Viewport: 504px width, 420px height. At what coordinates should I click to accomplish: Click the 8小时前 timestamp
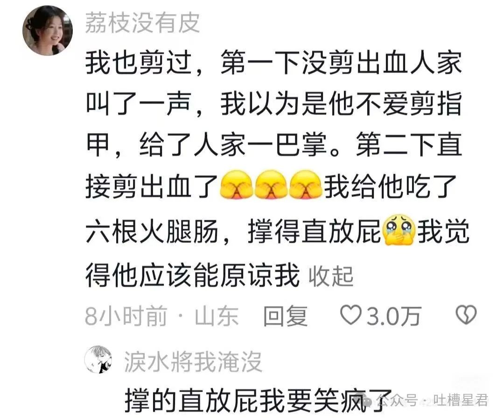pyautogui.click(x=126, y=315)
